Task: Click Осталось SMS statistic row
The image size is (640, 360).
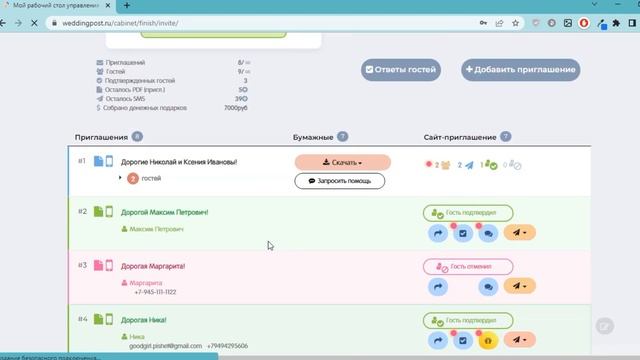Action: point(172,99)
